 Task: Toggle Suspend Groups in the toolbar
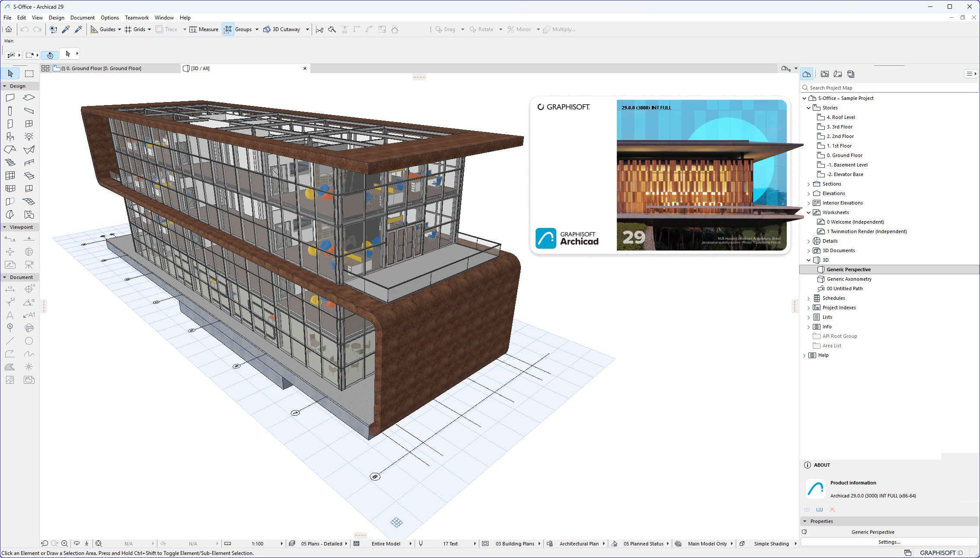pyautogui.click(x=228, y=29)
